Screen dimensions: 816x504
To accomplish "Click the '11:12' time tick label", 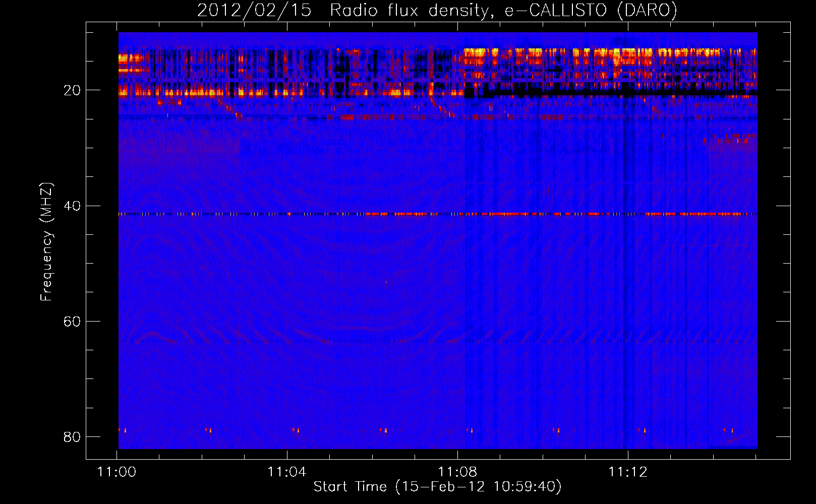I will pyautogui.click(x=628, y=472).
